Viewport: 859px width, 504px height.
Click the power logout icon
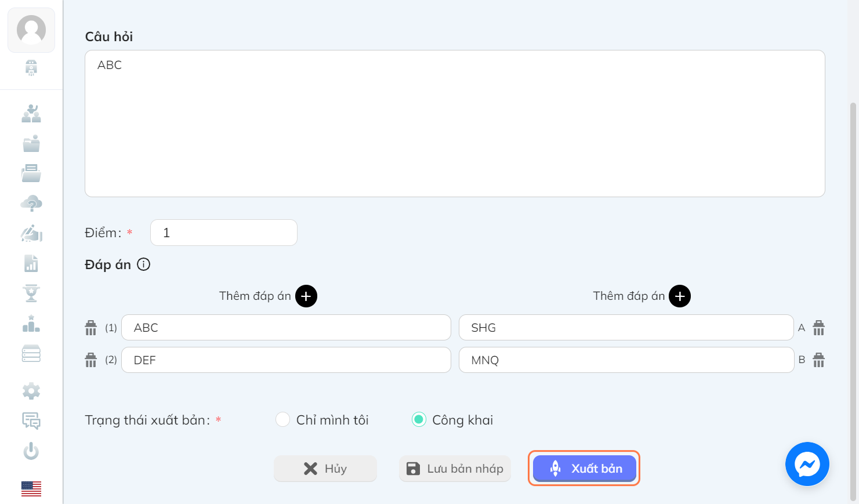[31, 451]
